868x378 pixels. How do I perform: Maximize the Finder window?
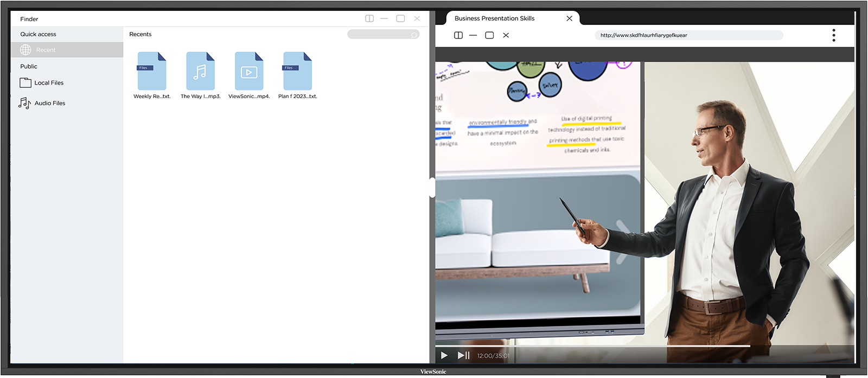coord(400,18)
